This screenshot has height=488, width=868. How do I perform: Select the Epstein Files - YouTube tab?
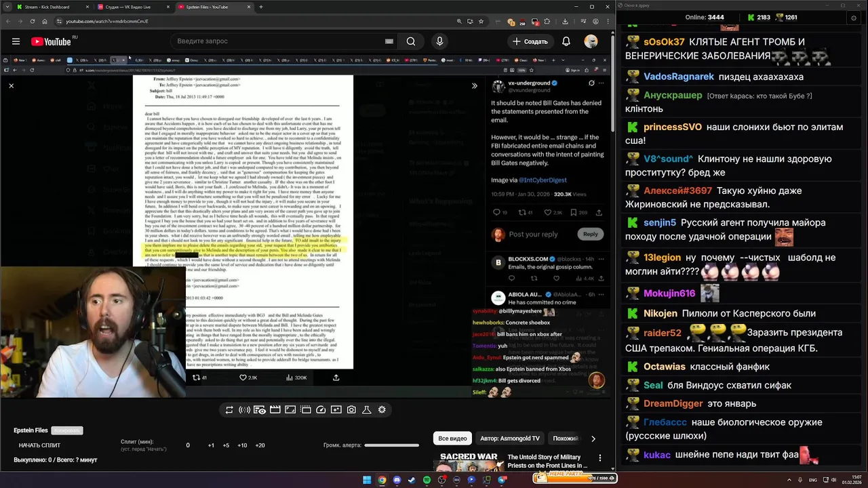(214, 7)
